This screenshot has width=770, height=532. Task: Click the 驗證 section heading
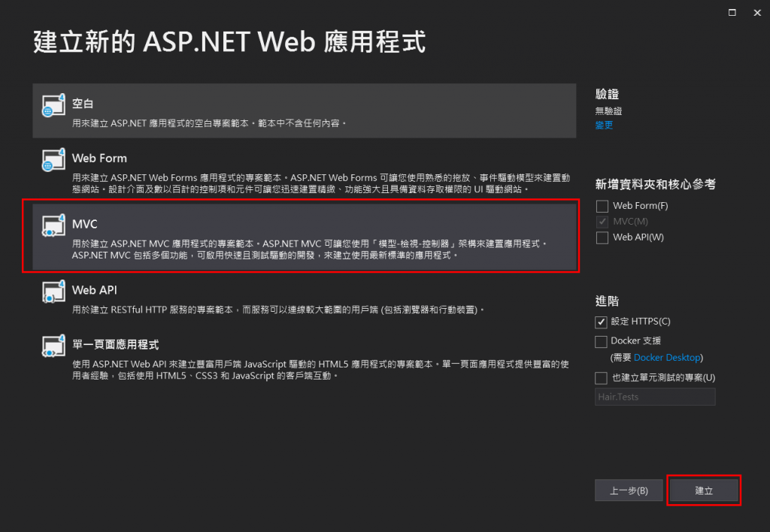(x=607, y=94)
